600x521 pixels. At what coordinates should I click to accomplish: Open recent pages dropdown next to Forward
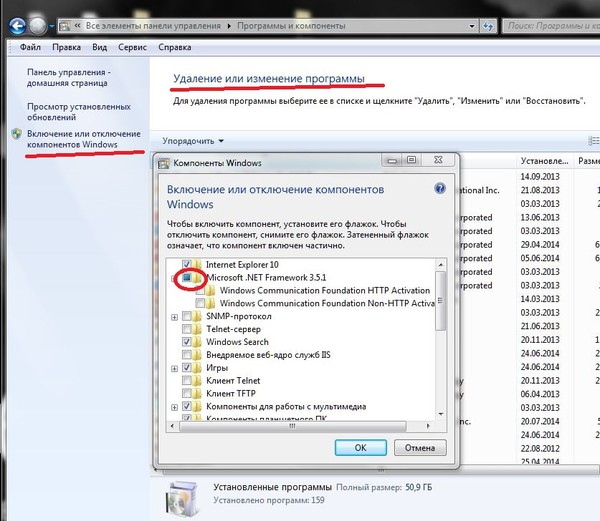point(51,26)
